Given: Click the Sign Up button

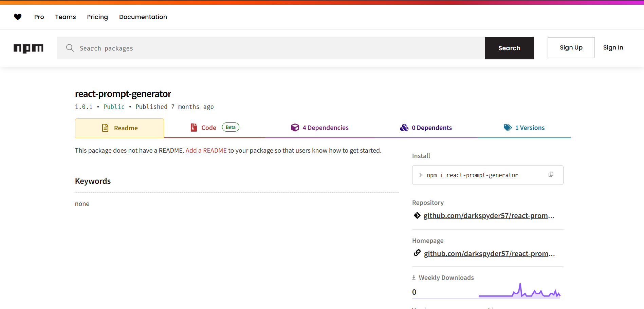Looking at the screenshot, I should (x=571, y=48).
